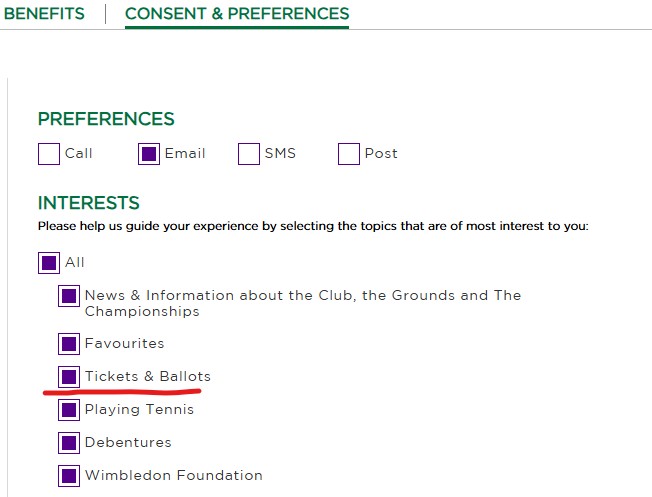The height and width of the screenshot is (497, 652).
Task: Uncheck the Tickets & Ballots checkbox square
Action: click(69, 377)
